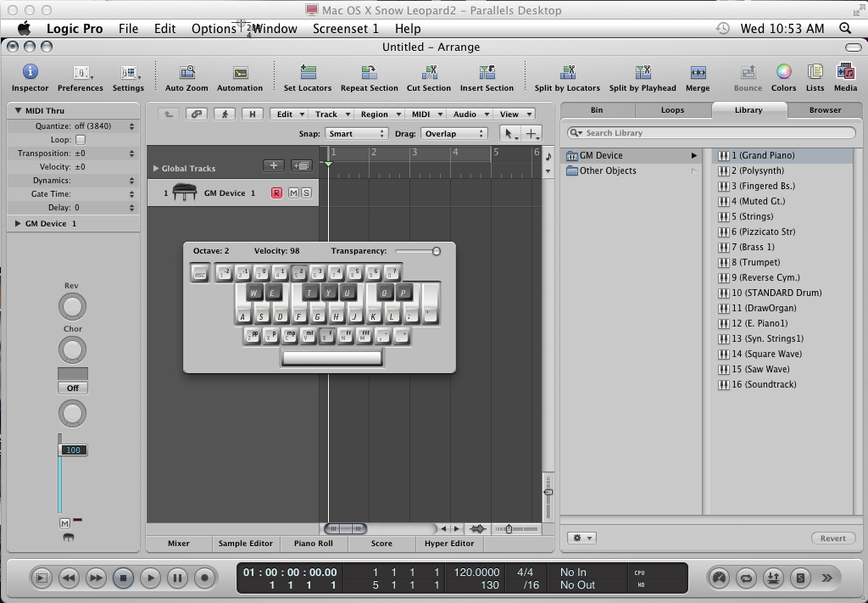
Task: Click the channel strip volume fader 100
Action: coord(73,450)
